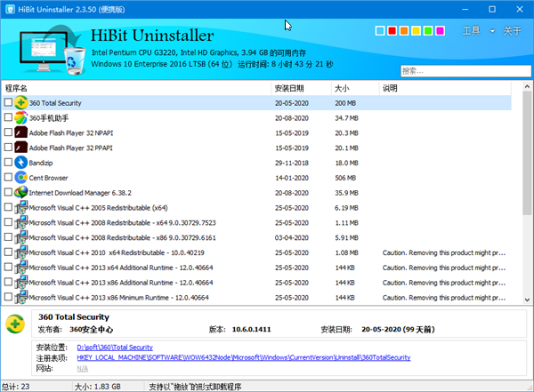
Task: Click the Caution text for Visual C++ 2010
Action: tap(444, 252)
